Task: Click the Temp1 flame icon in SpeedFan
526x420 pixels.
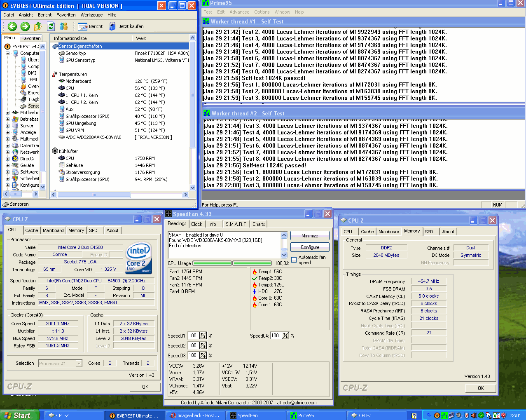Action: [255, 272]
